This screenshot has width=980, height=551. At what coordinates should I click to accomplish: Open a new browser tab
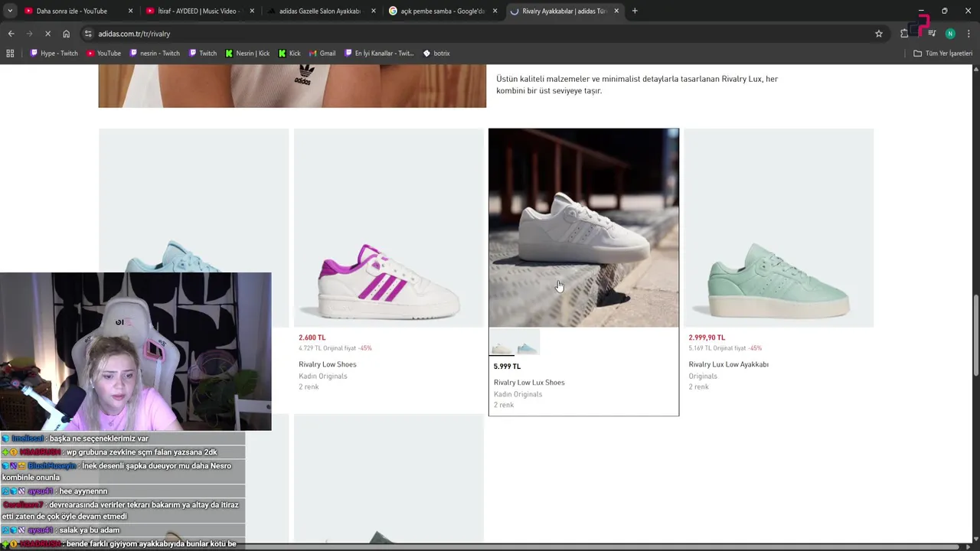tap(635, 11)
